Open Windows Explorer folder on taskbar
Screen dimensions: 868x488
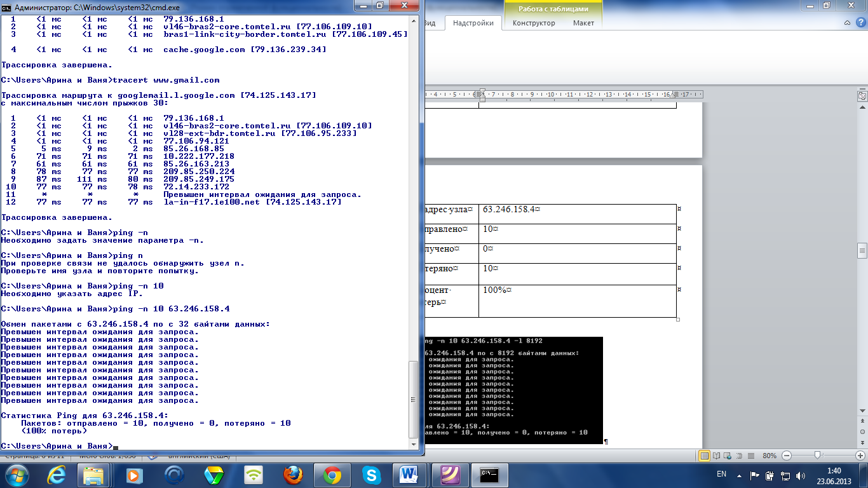(94, 475)
